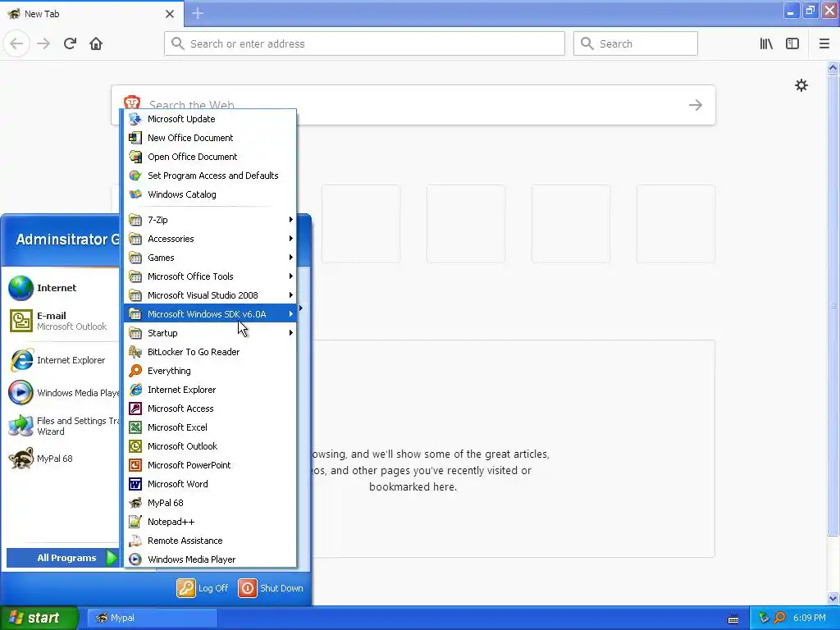Viewport: 840px width, 630px height.
Task: Click the Log Off button
Action: [x=203, y=587]
